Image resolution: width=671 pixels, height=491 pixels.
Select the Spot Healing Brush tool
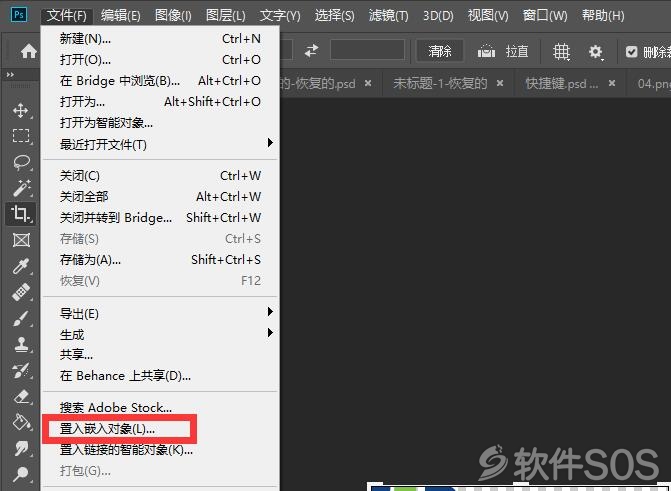(x=21, y=292)
